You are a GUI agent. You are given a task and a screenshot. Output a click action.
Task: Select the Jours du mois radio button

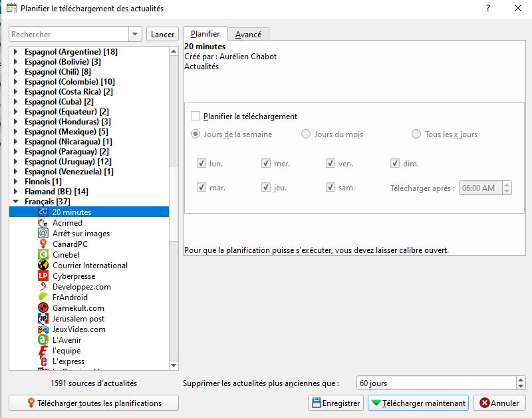coord(306,134)
